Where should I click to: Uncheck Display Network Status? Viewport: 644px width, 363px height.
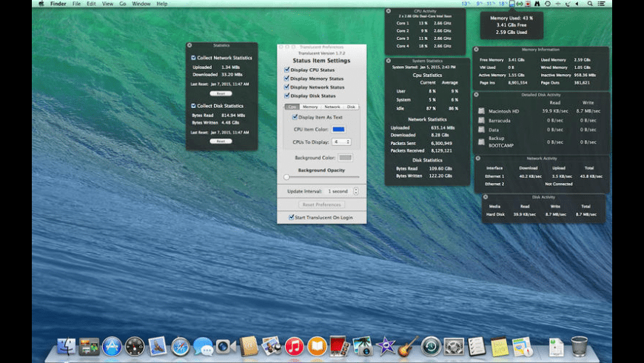click(x=286, y=87)
